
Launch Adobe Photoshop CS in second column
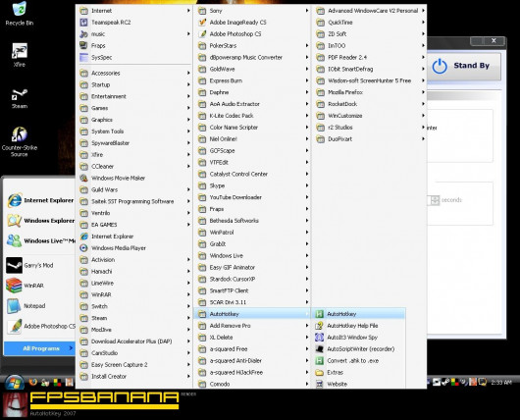point(253,33)
